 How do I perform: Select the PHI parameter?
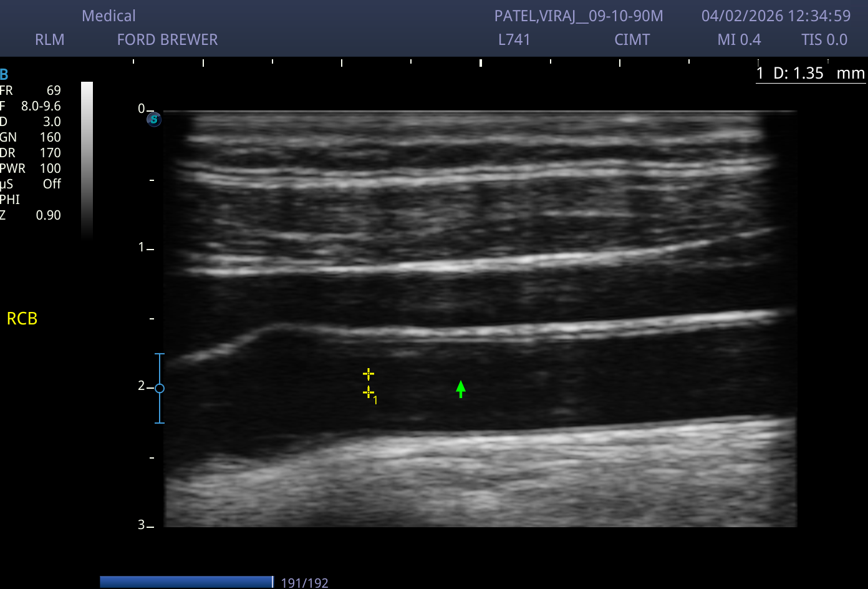(10, 200)
